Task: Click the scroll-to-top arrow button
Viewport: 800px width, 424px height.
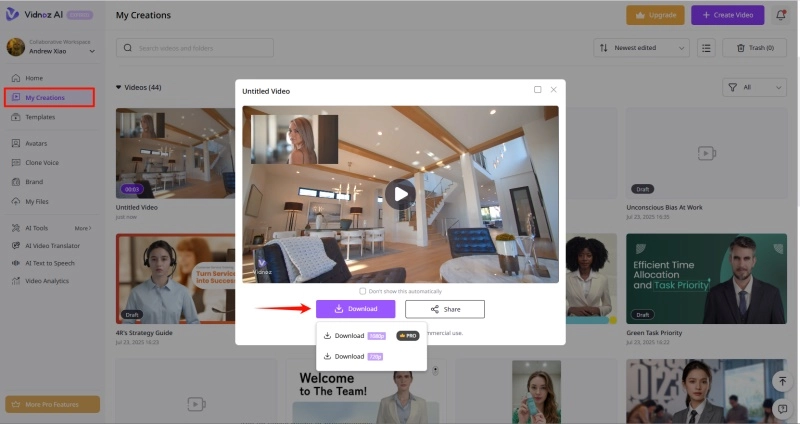Action: [x=782, y=381]
